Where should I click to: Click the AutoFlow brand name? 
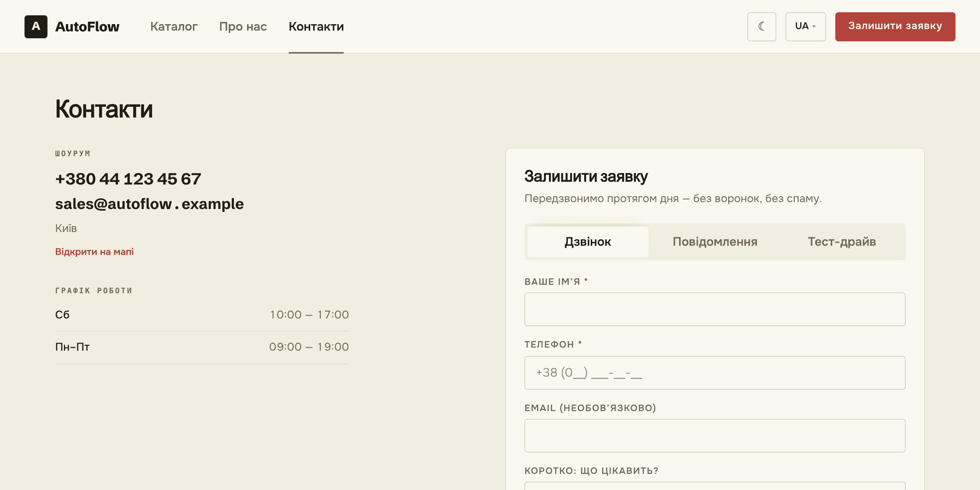87,26
